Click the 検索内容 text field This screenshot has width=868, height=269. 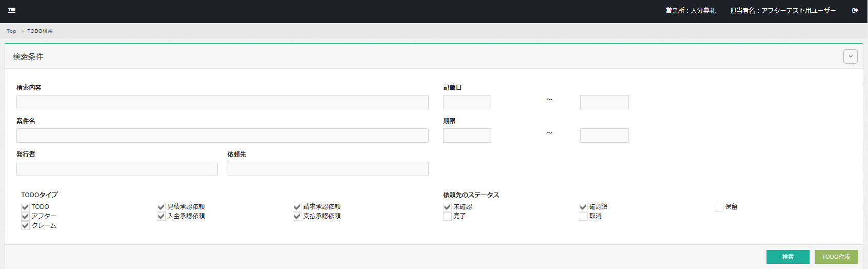(222, 102)
